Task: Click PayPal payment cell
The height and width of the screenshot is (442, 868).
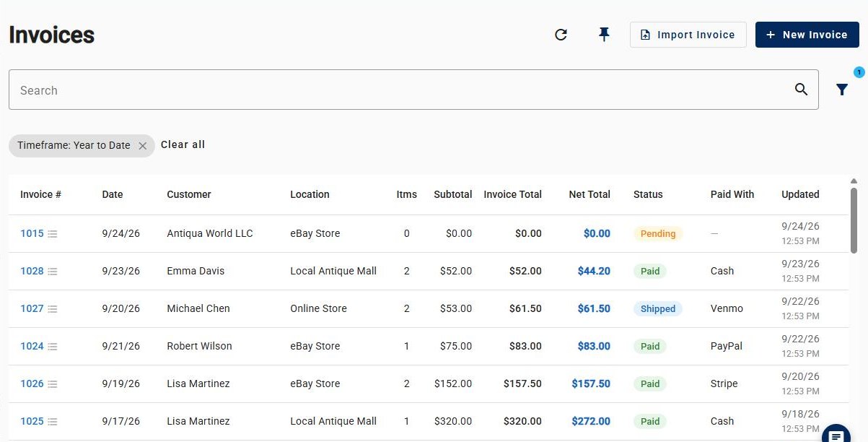Action: coord(727,346)
